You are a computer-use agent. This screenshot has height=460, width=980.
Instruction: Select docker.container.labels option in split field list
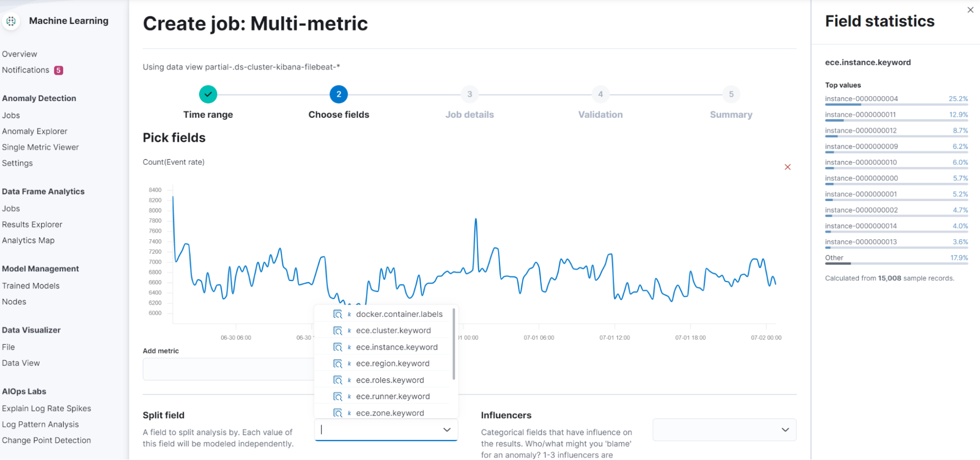coord(399,314)
